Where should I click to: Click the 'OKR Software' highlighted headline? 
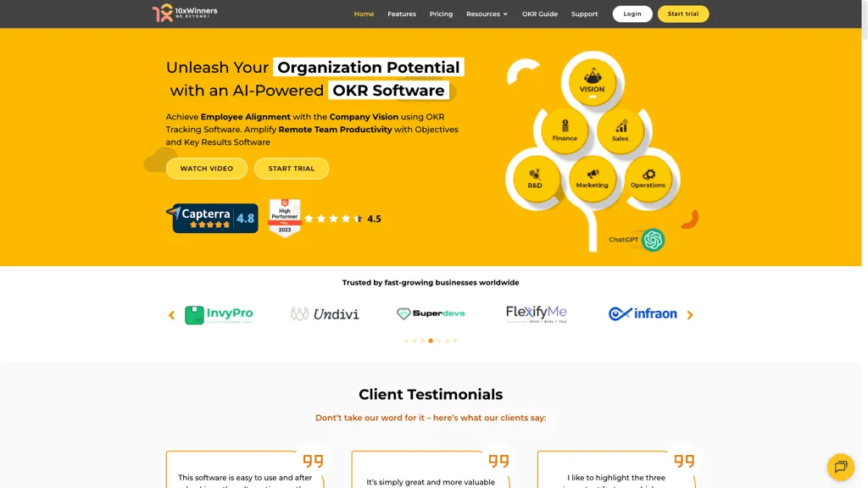tap(388, 90)
